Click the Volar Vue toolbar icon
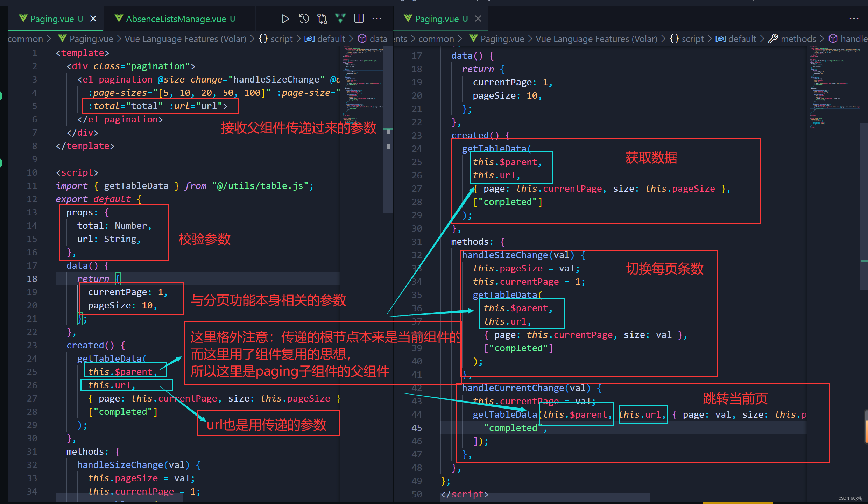 point(340,18)
